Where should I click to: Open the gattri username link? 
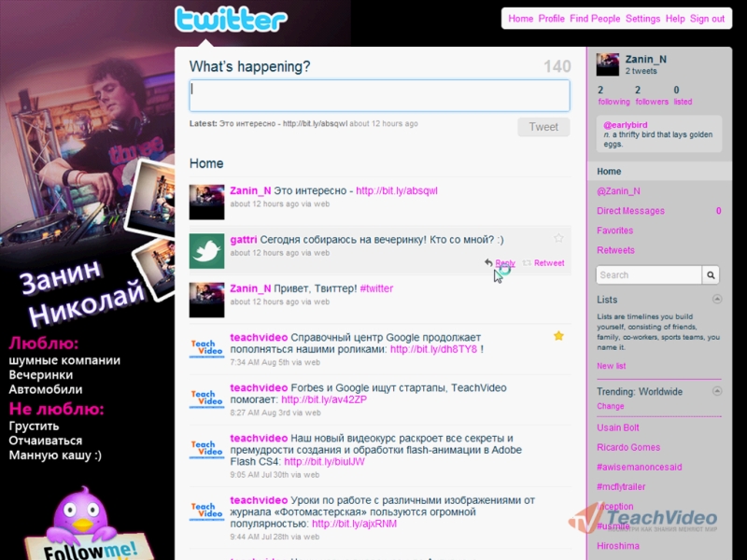(x=244, y=240)
